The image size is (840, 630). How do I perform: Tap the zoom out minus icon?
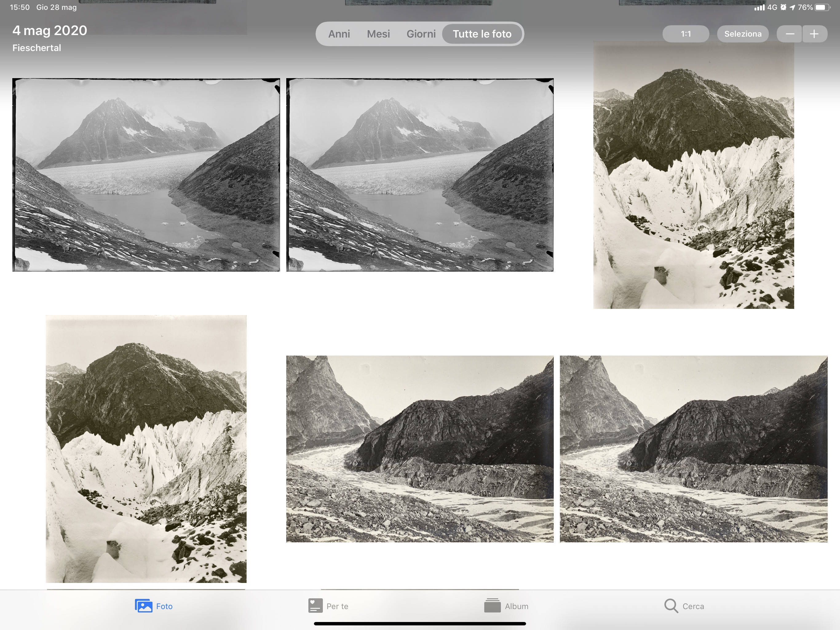790,34
